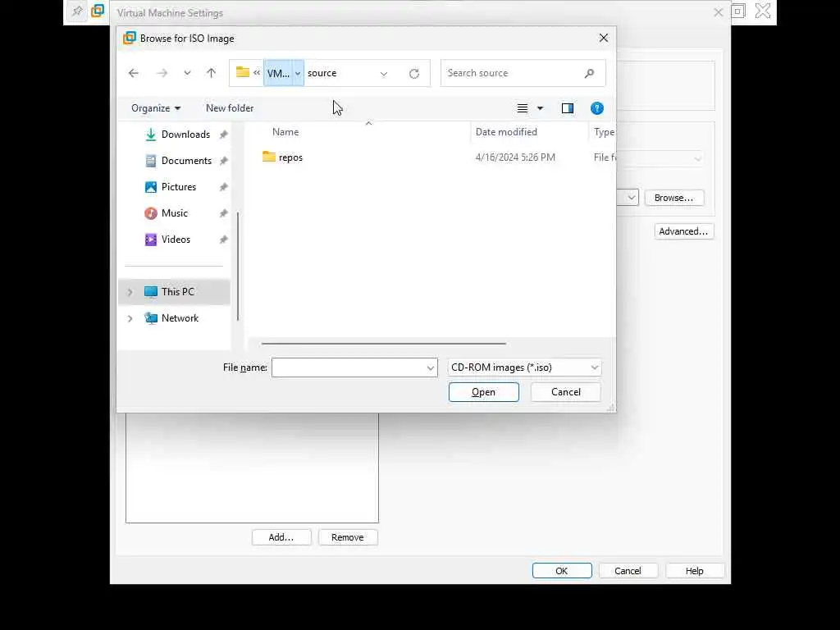840x630 pixels.
Task: Open Downloads in the sidebar
Action: 185,135
